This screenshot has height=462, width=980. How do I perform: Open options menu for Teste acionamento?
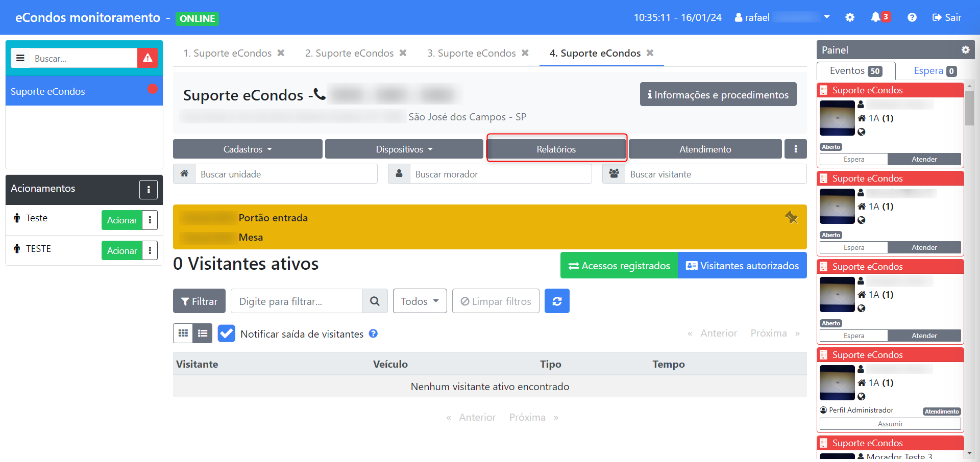tap(150, 220)
